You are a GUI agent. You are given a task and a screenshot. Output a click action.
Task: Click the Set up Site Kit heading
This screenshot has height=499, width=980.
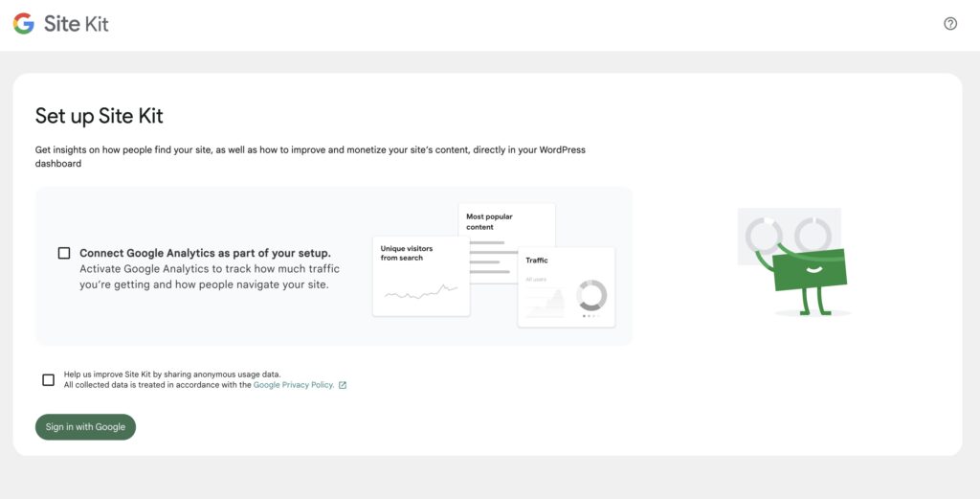pos(99,116)
